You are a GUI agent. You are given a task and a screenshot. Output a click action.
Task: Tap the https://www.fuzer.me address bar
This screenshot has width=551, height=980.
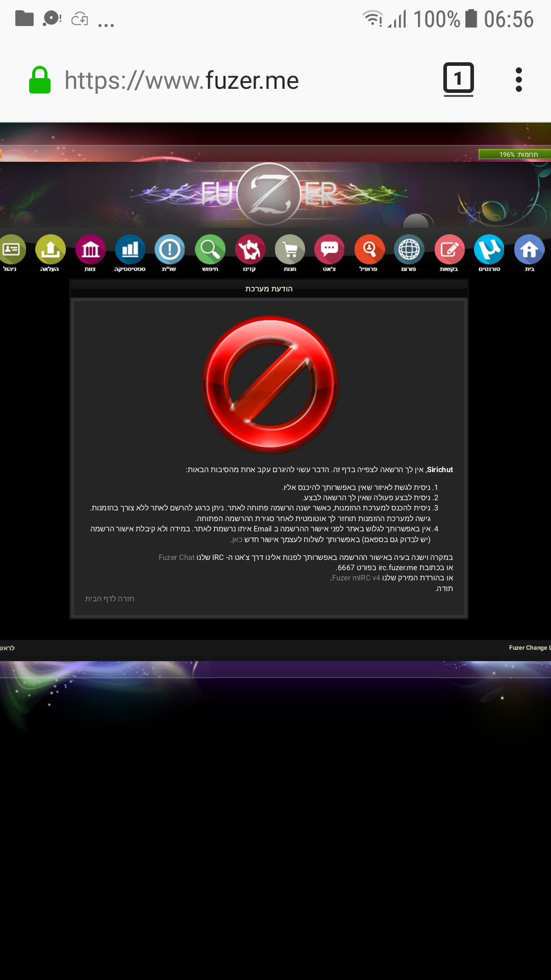point(182,81)
